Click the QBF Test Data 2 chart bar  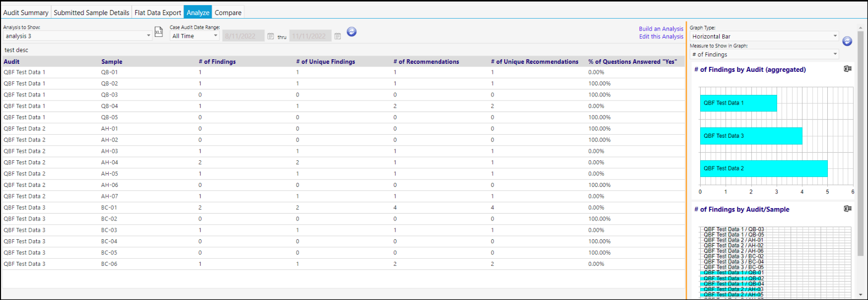tap(763, 169)
